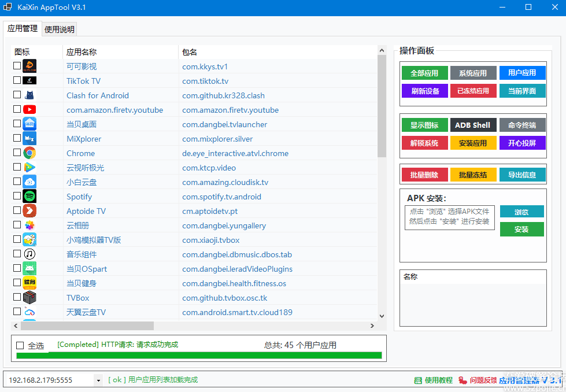
Task: Tick the checkbox for 可可影视
Action: [x=17, y=66]
